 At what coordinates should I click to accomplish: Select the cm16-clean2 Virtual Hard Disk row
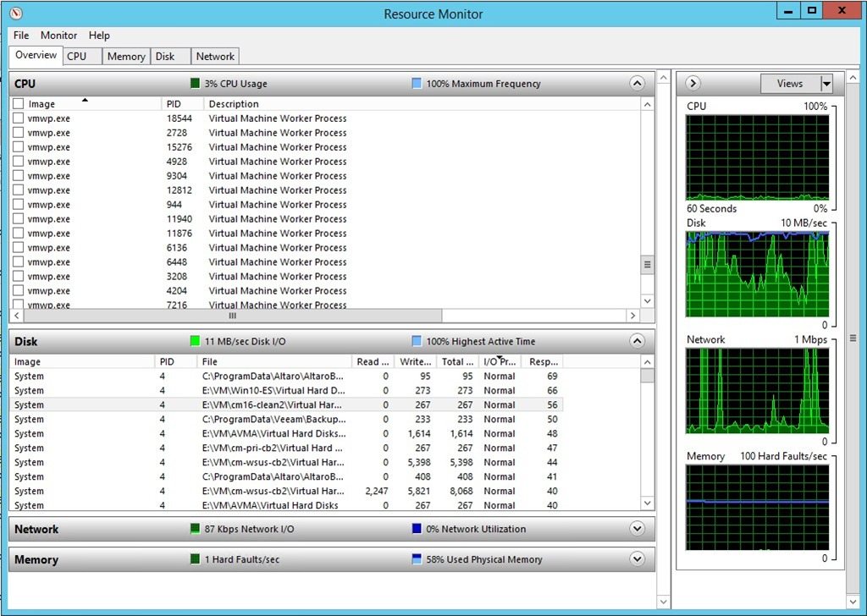coord(286,405)
